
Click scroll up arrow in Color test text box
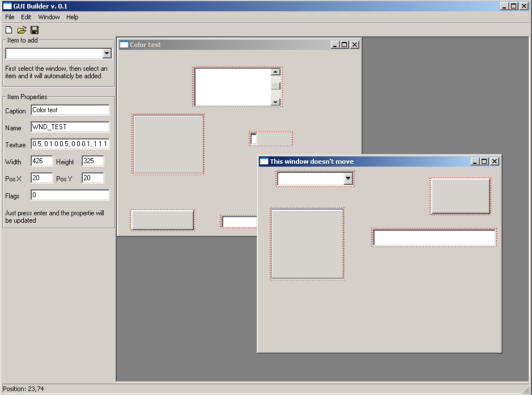[x=275, y=72]
